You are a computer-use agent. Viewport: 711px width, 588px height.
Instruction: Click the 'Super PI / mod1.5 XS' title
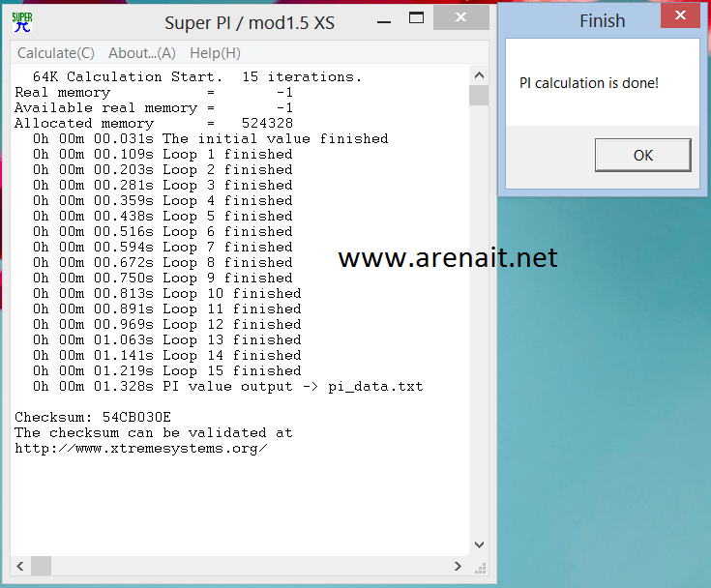click(250, 22)
